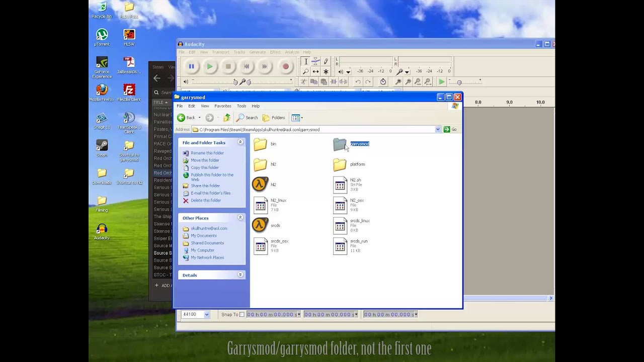
Task: Open Audacity Generate menu
Action: pyautogui.click(x=257, y=52)
